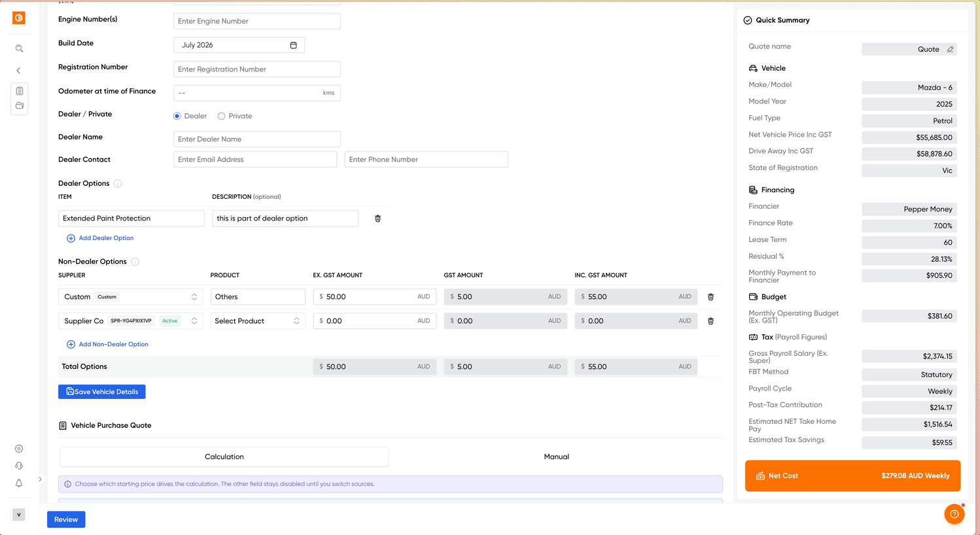Open the Select Product dropdown

pos(258,321)
